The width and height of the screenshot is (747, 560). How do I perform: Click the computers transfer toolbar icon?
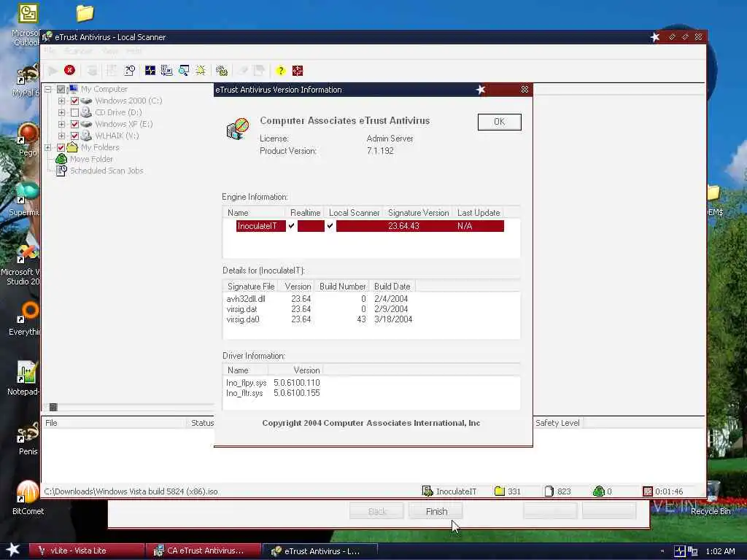[166, 71]
